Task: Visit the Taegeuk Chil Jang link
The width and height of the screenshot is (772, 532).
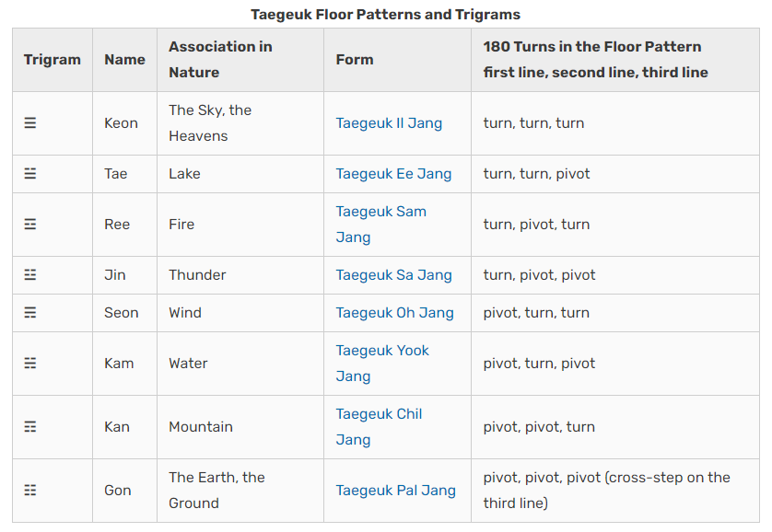Action: 379,427
